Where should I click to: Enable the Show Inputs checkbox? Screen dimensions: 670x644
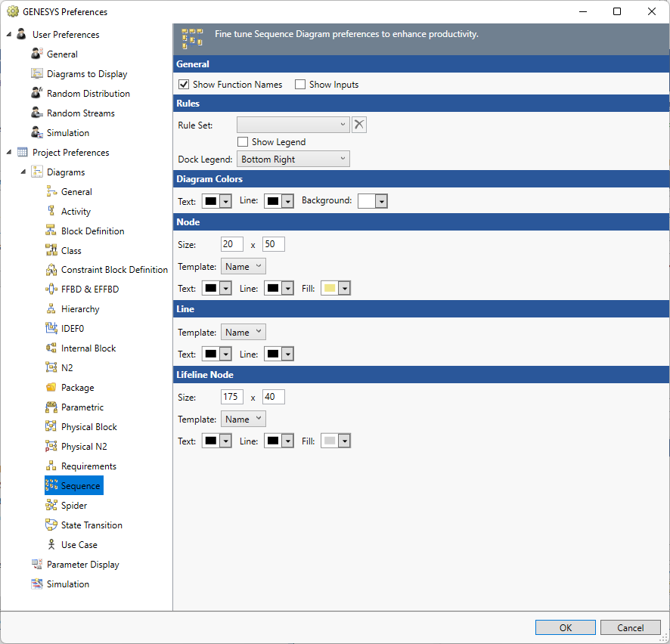[299, 85]
